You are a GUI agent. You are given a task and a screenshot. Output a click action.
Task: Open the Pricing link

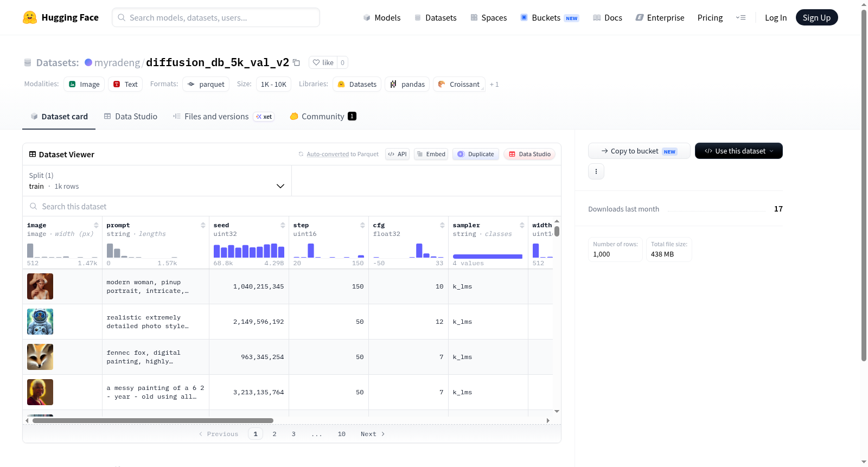pyautogui.click(x=710, y=17)
